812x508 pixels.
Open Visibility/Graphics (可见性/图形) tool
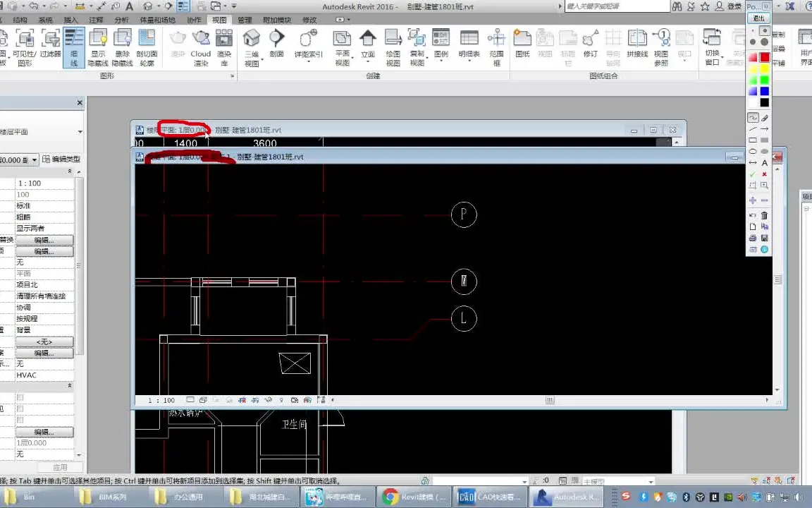point(25,48)
